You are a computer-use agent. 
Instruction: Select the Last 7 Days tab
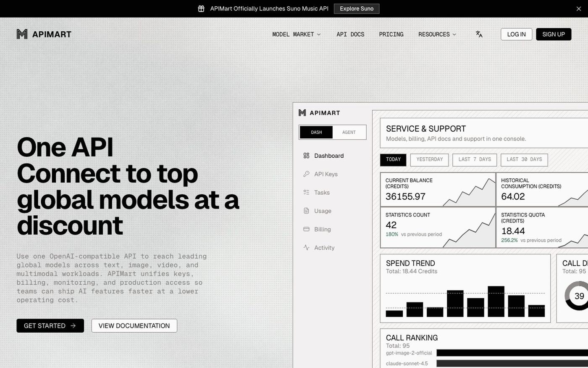pyautogui.click(x=475, y=159)
